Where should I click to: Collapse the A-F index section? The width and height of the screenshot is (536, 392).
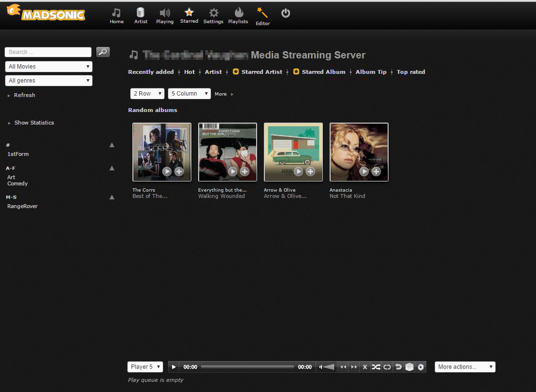(112, 168)
